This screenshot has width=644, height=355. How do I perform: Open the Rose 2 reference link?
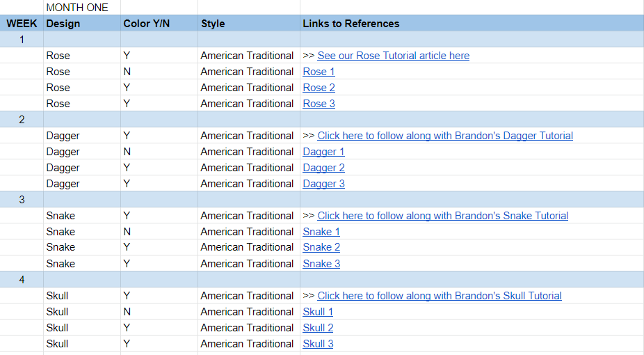pyautogui.click(x=319, y=88)
